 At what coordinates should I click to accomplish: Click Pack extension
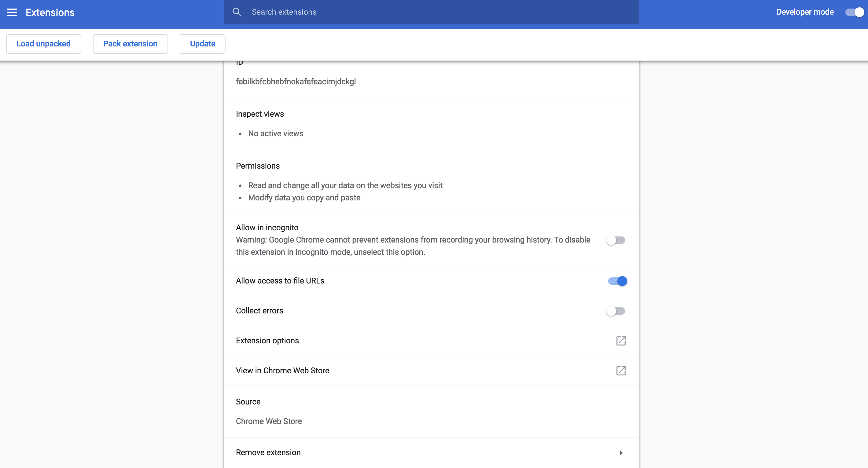click(130, 44)
